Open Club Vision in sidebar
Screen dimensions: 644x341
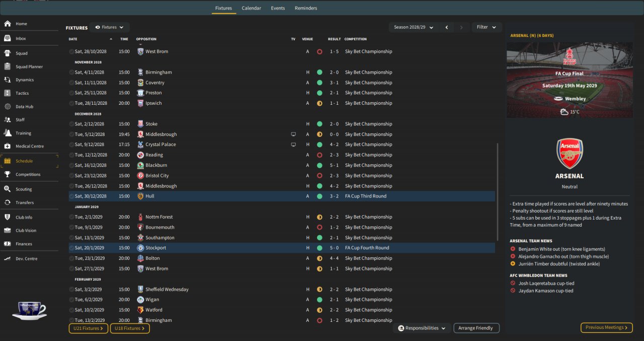(x=26, y=231)
